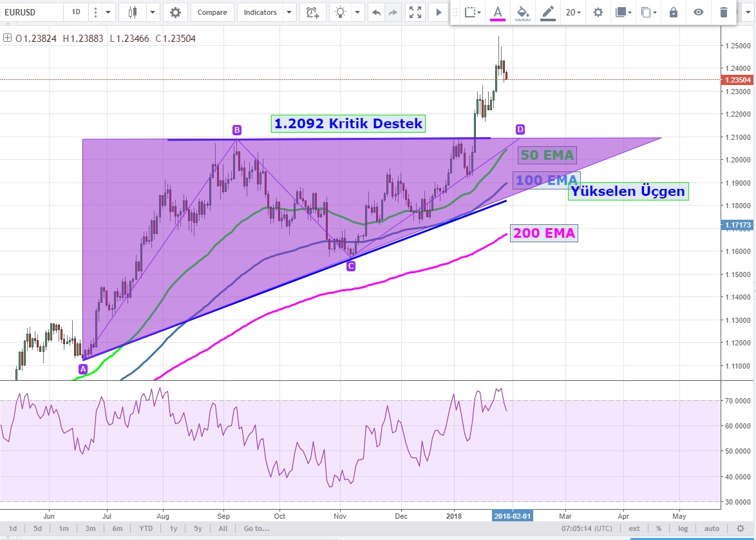Select the YTD time range
756x540 pixels.
(146, 528)
